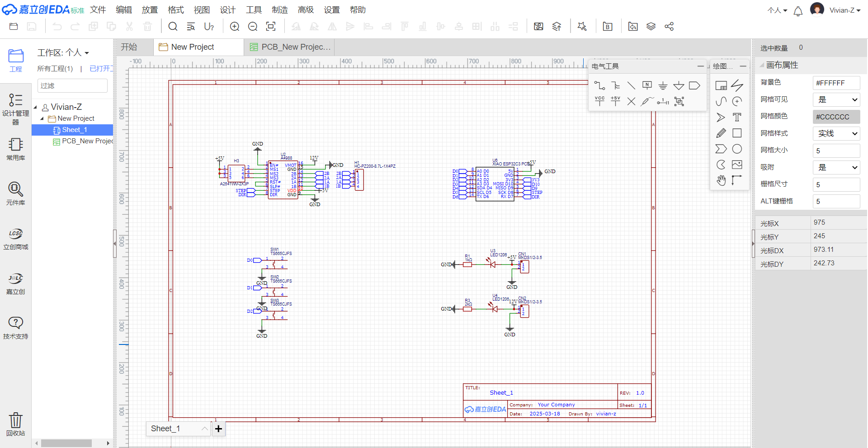
Task: Place a +5V power flag
Action: tap(615, 101)
